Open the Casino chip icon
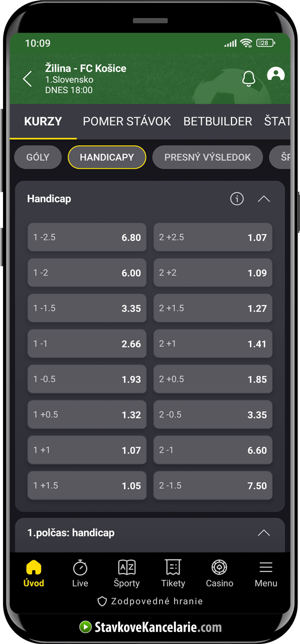Image resolution: width=300 pixels, height=644 pixels. [219, 567]
